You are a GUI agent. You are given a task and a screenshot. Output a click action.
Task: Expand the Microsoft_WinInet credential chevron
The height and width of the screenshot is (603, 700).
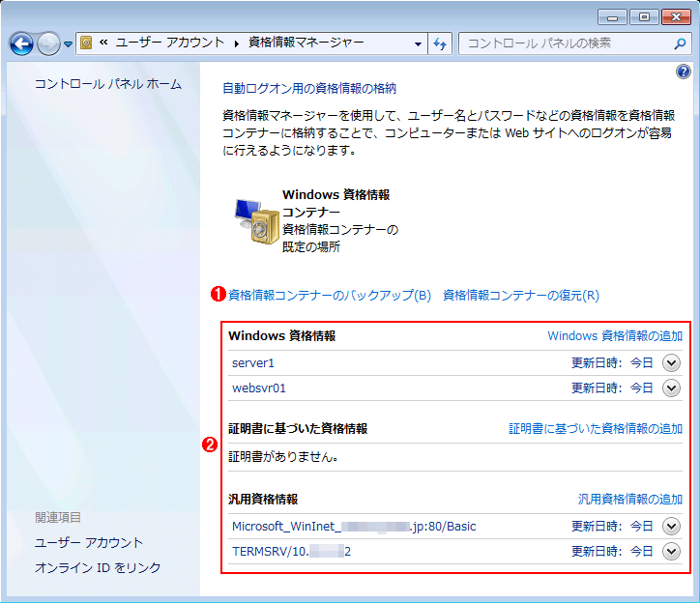click(x=671, y=527)
